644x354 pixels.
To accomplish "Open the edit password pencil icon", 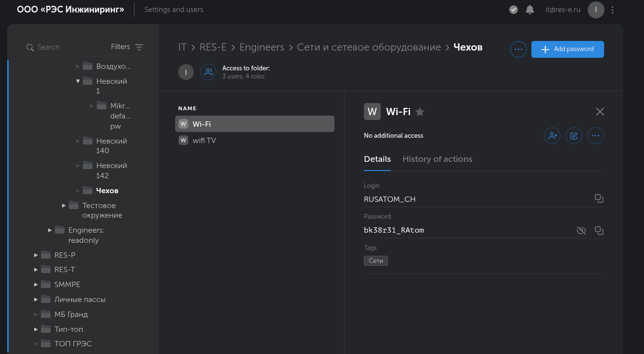I will [x=574, y=136].
